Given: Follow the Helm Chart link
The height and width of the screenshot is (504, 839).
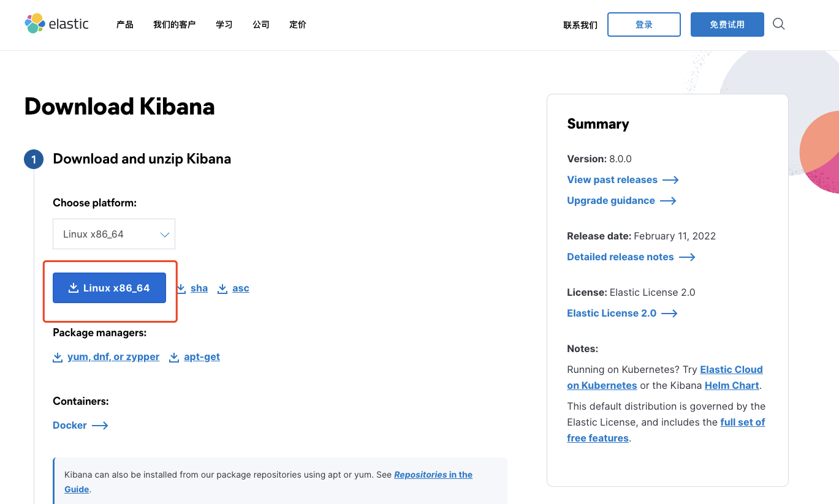Looking at the screenshot, I should 732,386.
